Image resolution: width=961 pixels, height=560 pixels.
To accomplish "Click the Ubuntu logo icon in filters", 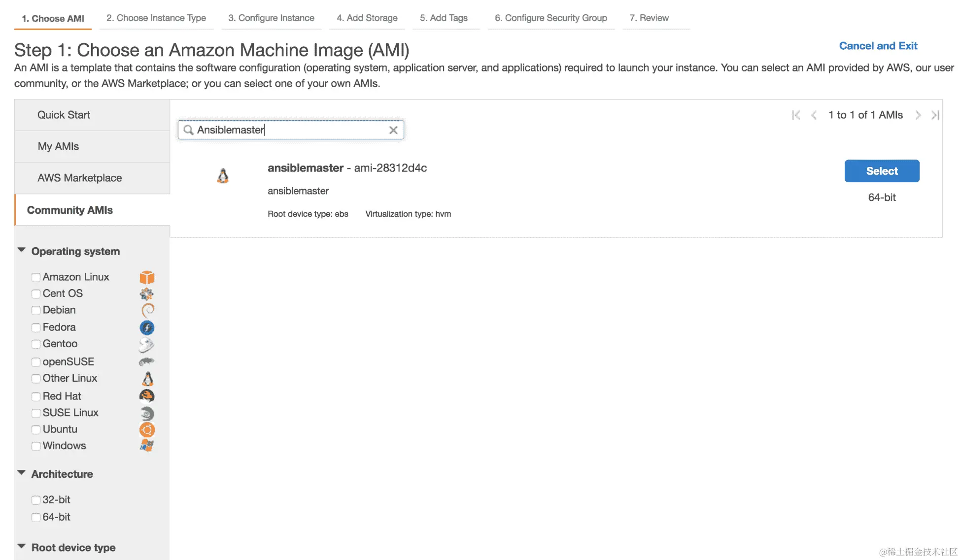I will tap(147, 429).
